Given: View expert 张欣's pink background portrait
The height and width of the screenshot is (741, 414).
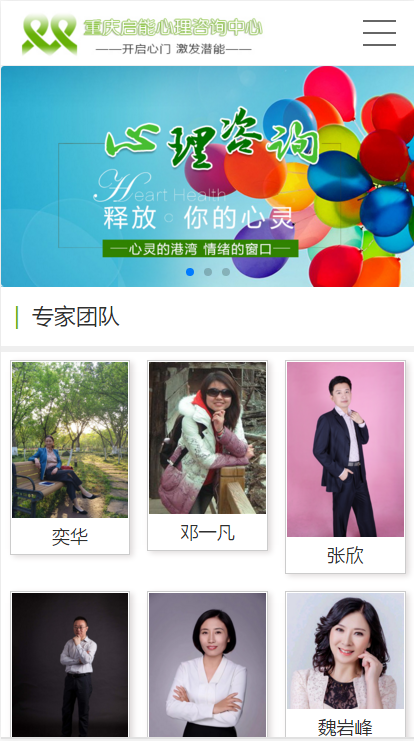Looking at the screenshot, I should click(345, 449).
